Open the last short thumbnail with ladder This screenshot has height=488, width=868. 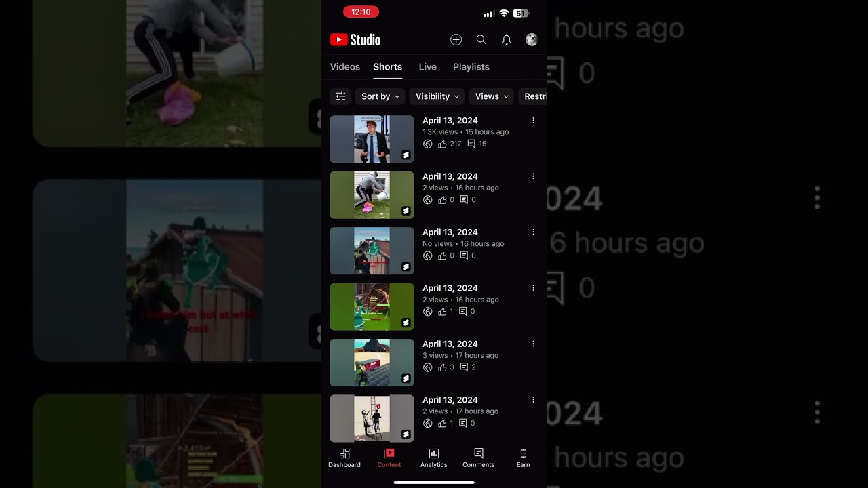[372, 418]
